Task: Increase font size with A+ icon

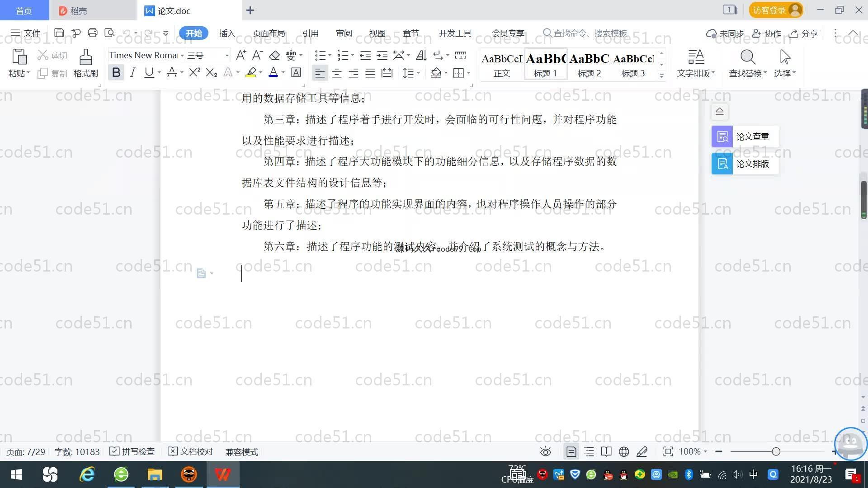Action: (x=241, y=55)
